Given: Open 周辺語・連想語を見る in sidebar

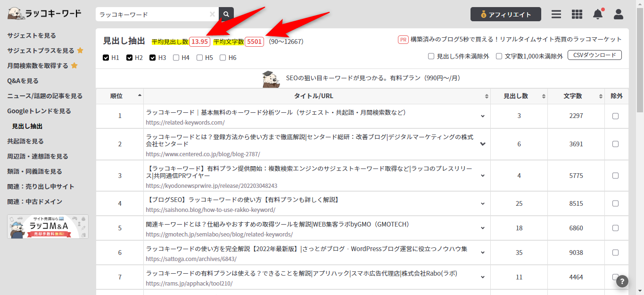Looking at the screenshot, I should [x=38, y=156].
